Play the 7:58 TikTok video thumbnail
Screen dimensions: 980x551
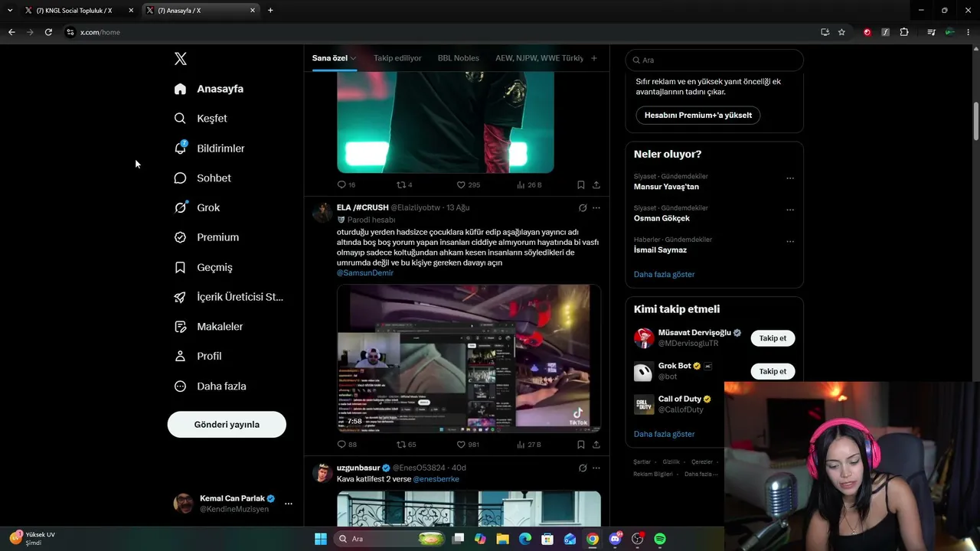(x=469, y=359)
